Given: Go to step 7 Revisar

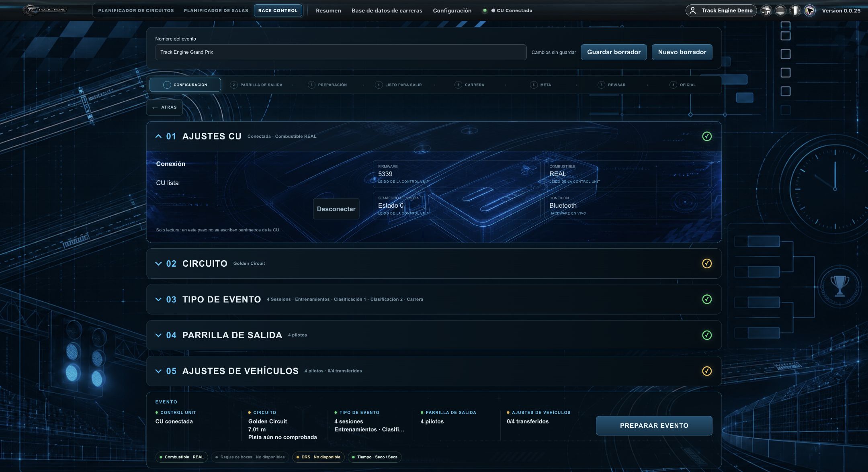Looking at the screenshot, I should tap(612, 85).
